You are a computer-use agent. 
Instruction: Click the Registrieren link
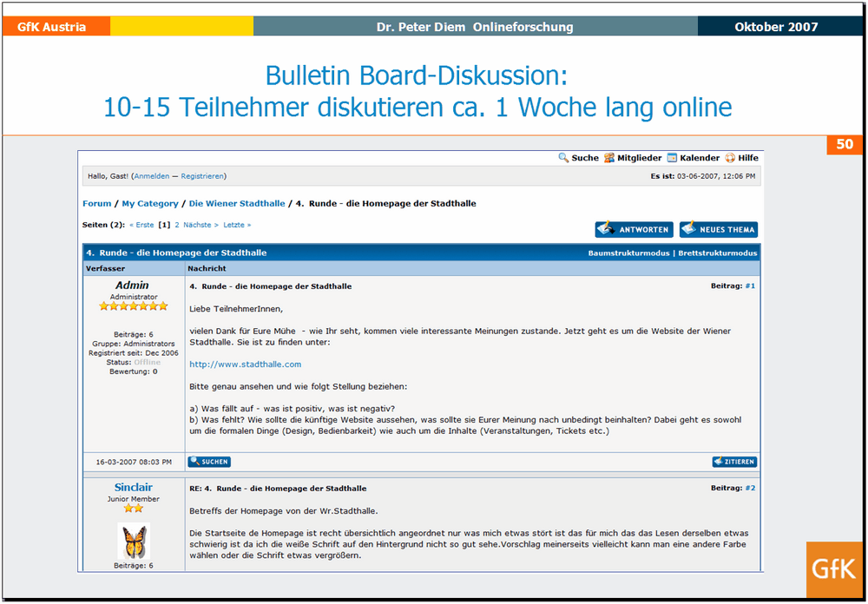tap(202, 176)
